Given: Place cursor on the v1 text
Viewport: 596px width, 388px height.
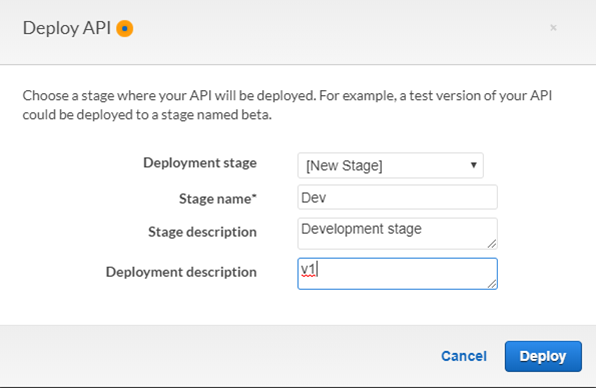Looking at the screenshot, I should [308, 269].
